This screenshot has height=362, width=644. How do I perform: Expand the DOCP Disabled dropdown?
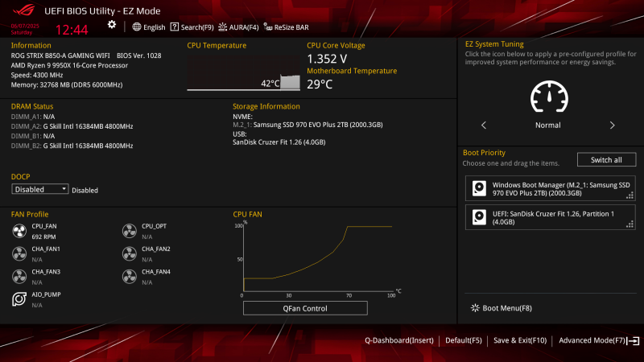(x=40, y=189)
